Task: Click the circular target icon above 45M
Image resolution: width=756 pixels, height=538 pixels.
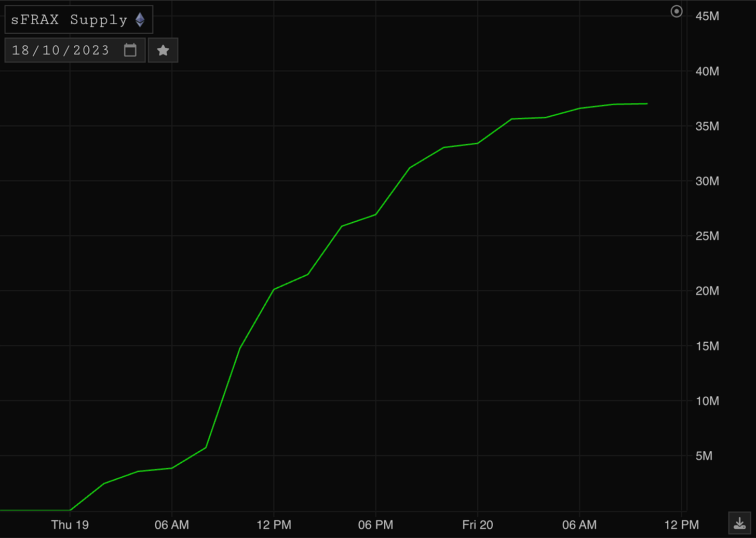Action: [677, 11]
